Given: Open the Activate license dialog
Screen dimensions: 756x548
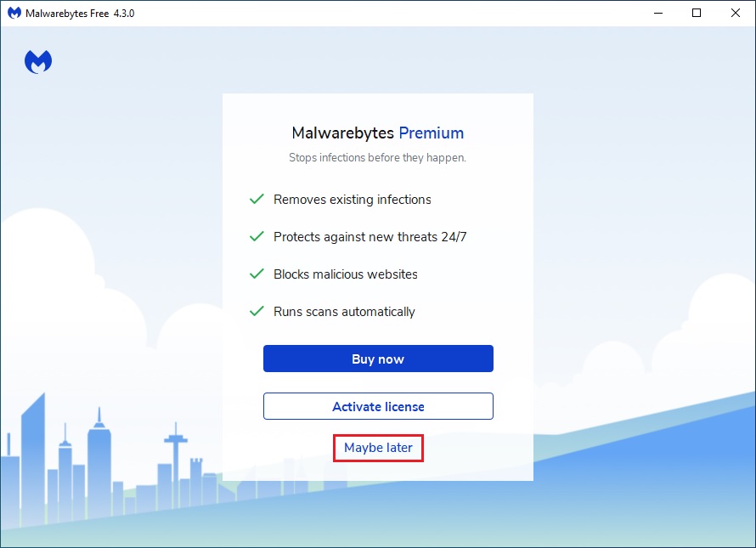Looking at the screenshot, I should (378, 406).
